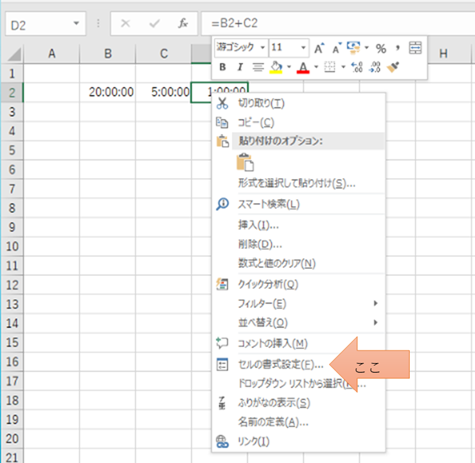Open the Name Box dropdown arrow
This screenshot has width=475, height=463.
coord(76,23)
